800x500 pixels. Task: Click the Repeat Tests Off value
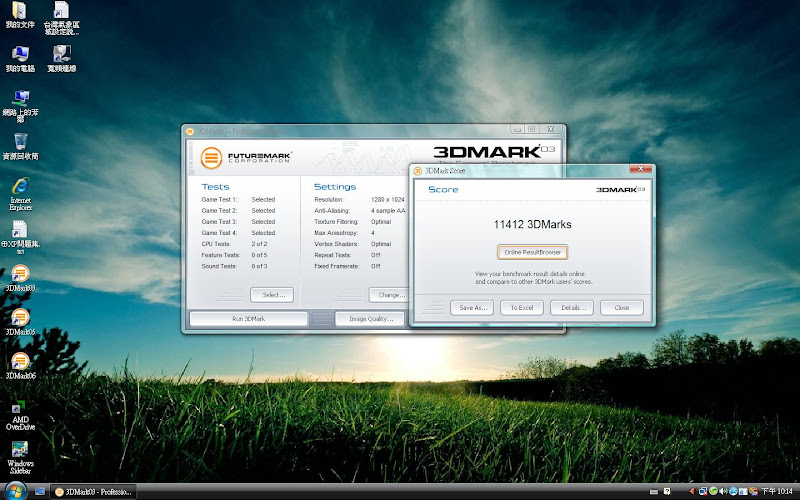pos(376,255)
